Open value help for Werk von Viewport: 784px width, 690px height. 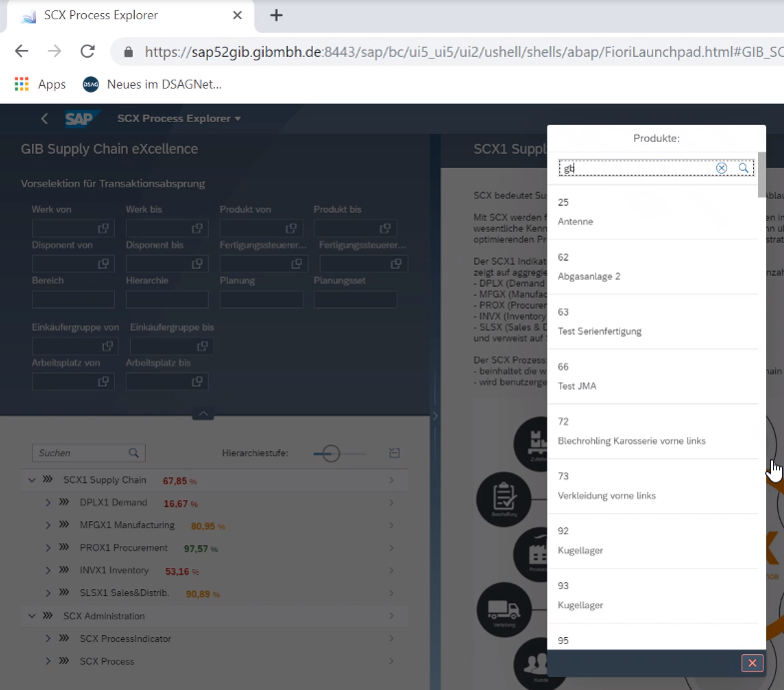[103, 229]
